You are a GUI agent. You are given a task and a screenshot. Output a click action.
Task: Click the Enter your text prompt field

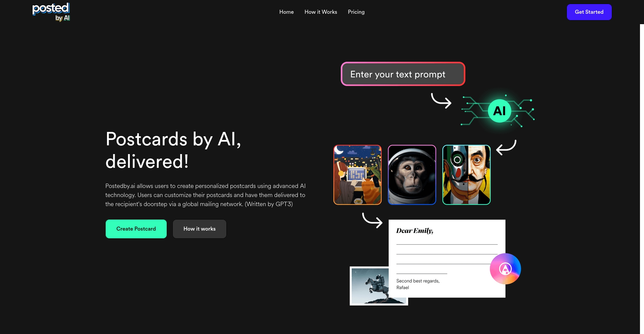(x=403, y=74)
